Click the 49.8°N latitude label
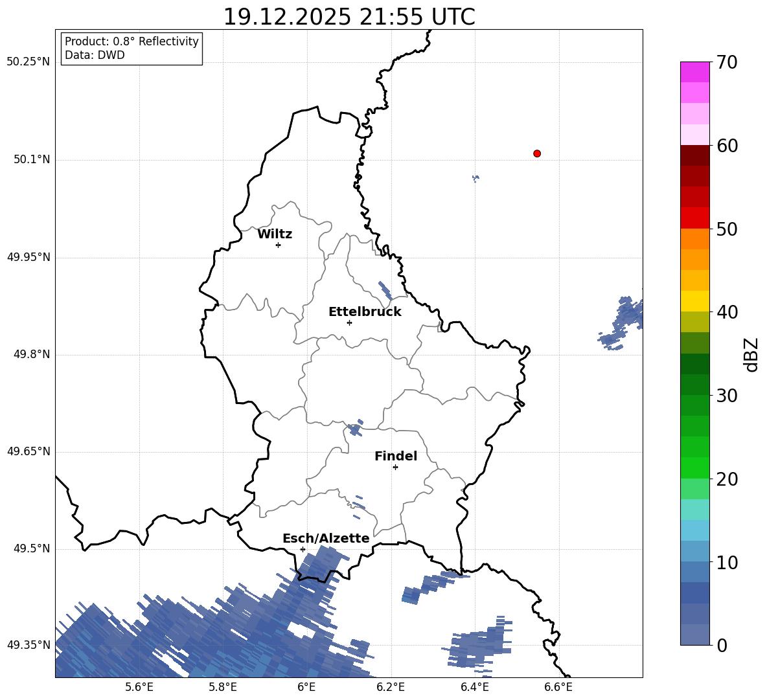This screenshot has width=767, height=700. pos(32,354)
